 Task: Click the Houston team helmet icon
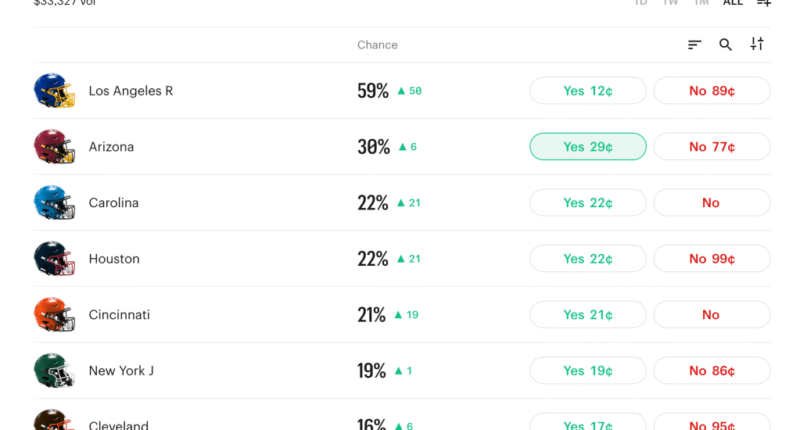[x=54, y=259]
